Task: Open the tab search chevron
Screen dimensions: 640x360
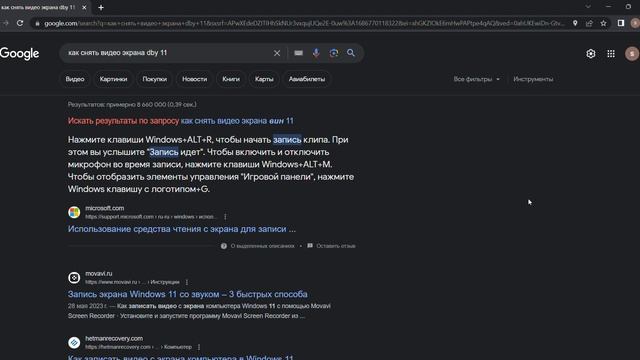Action: click(588, 7)
